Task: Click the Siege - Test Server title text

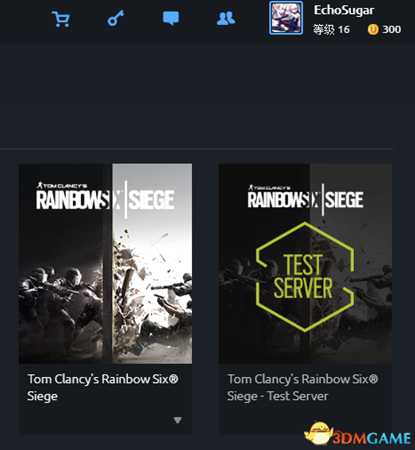Action: pos(277,396)
